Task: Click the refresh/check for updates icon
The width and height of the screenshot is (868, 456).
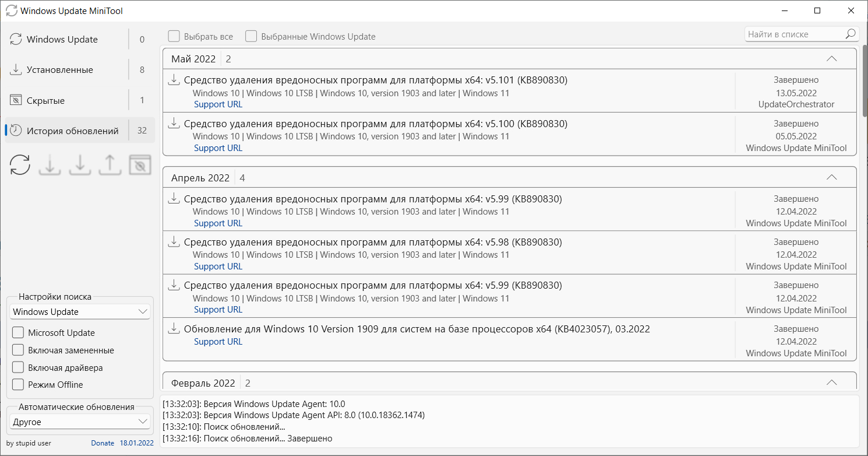Action: 20,165
